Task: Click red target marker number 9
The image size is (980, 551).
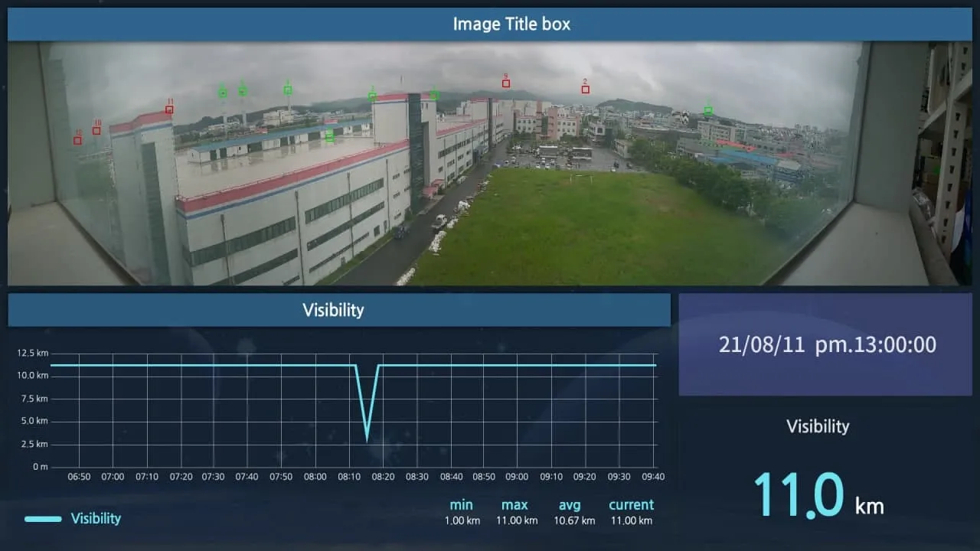Action: pos(505,83)
